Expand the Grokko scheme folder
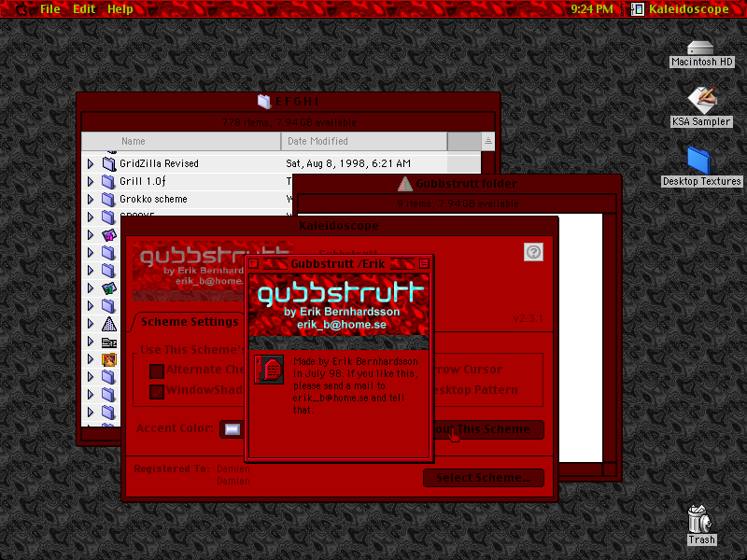 point(91,199)
